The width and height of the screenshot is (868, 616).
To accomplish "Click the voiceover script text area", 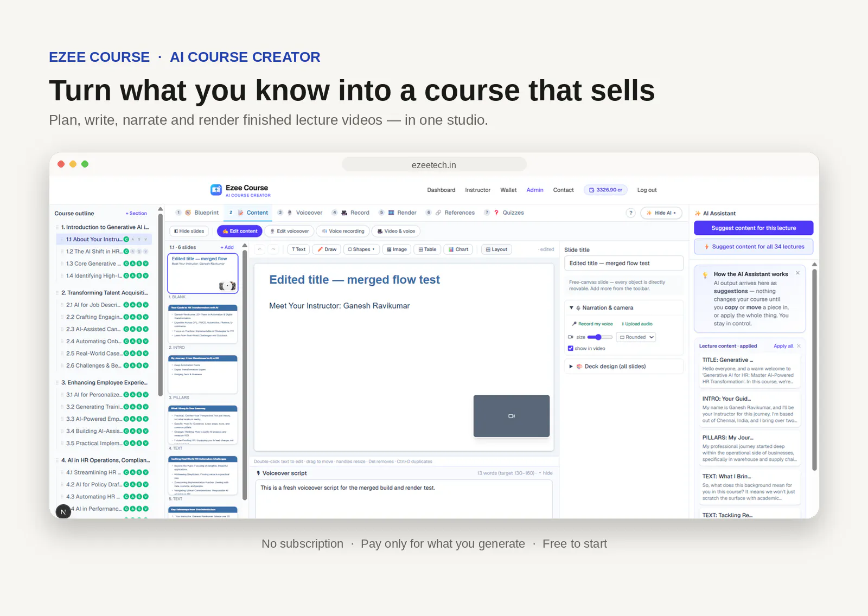I will pyautogui.click(x=404, y=499).
